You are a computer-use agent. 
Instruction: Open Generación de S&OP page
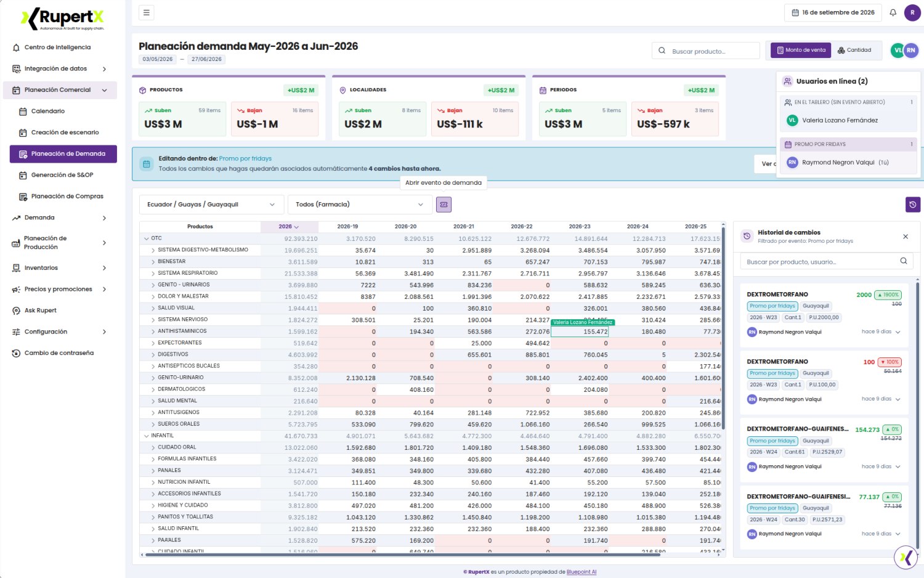point(62,175)
